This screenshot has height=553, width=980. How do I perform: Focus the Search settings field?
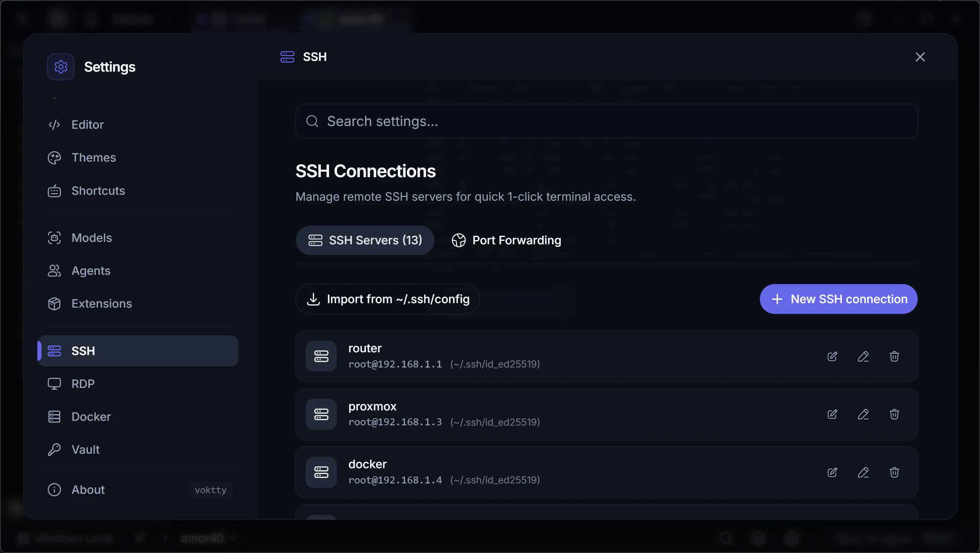pos(606,121)
